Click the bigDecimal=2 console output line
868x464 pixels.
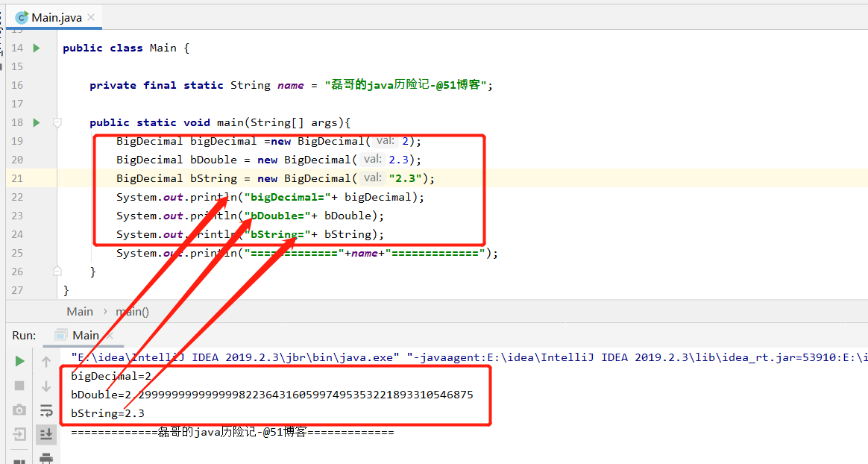111,376
